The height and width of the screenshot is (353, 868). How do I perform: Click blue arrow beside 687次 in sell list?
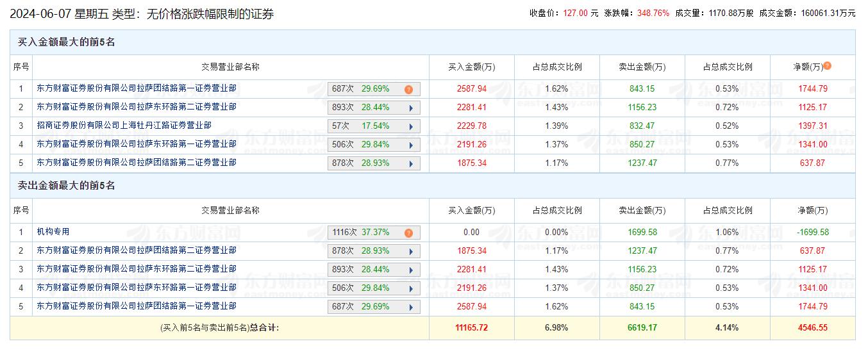pos(410,307)
